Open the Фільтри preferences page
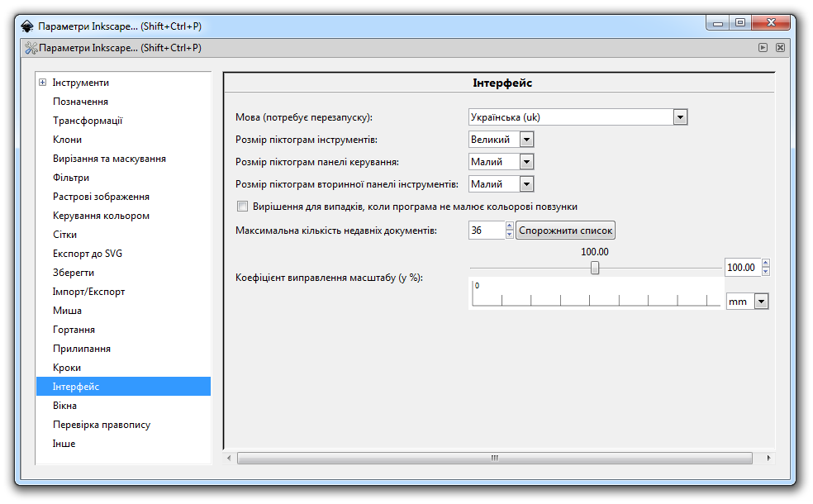 (71, 178)
